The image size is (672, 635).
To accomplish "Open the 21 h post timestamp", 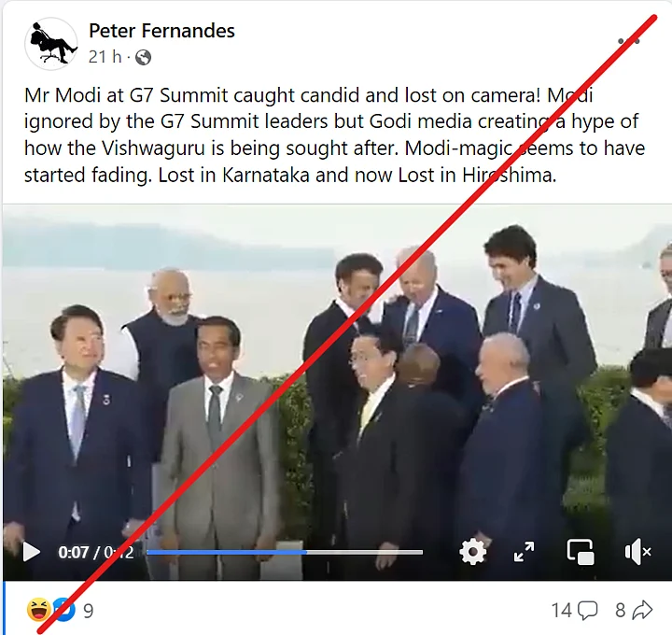I will (x=105, y=57).
